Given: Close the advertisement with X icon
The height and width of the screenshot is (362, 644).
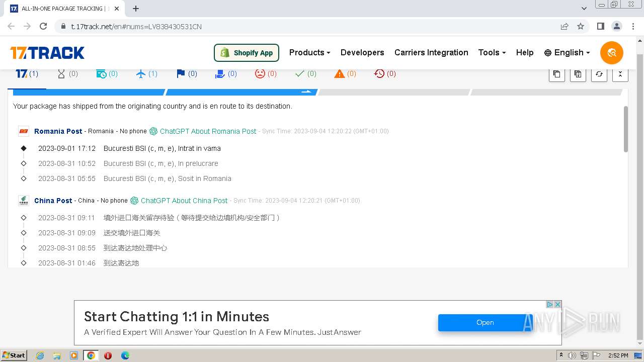Looking at the screenshot, I should point(557,304).
